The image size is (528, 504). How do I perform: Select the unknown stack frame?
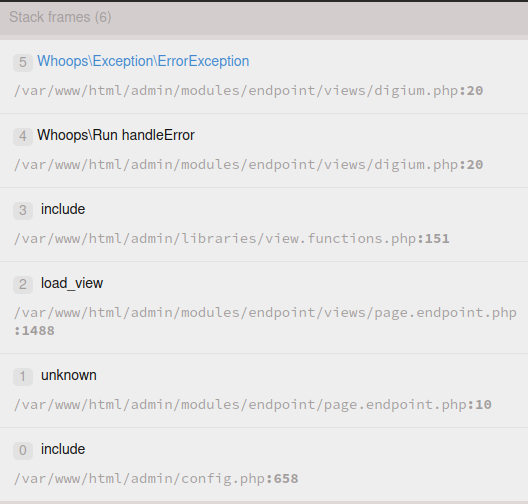point(264,391)
